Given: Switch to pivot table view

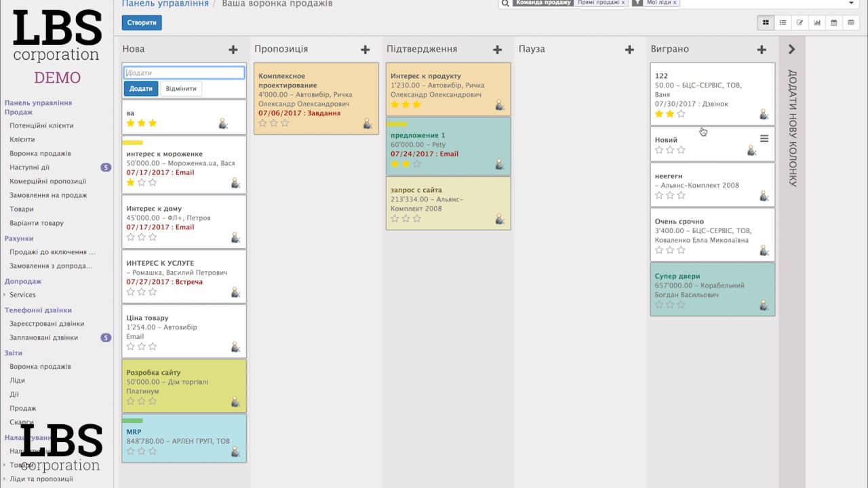Looking at the screenshot, I should pos(851,22).
